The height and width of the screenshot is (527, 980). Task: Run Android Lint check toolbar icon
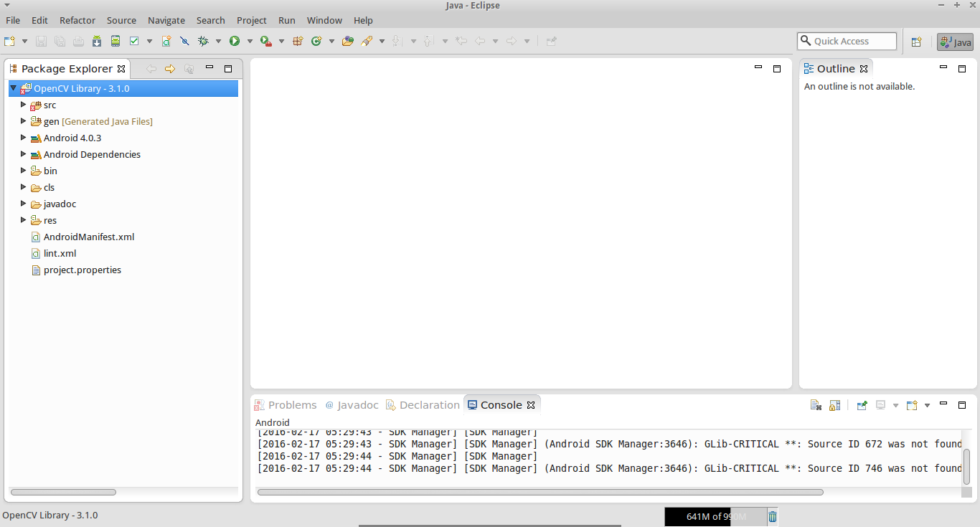click(x=134, y=41)
